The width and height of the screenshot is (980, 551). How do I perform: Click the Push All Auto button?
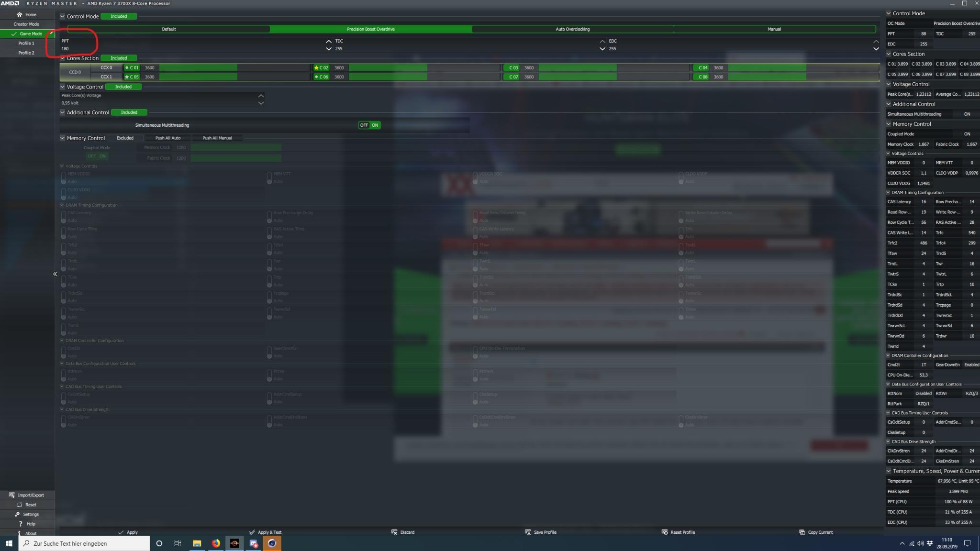(168, 138)
